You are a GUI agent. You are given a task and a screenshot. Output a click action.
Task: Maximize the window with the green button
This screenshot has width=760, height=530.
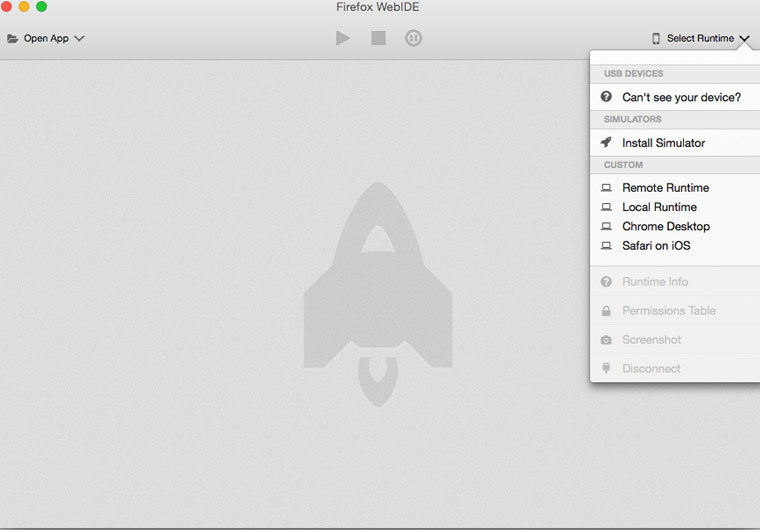(x=42, y=6)
